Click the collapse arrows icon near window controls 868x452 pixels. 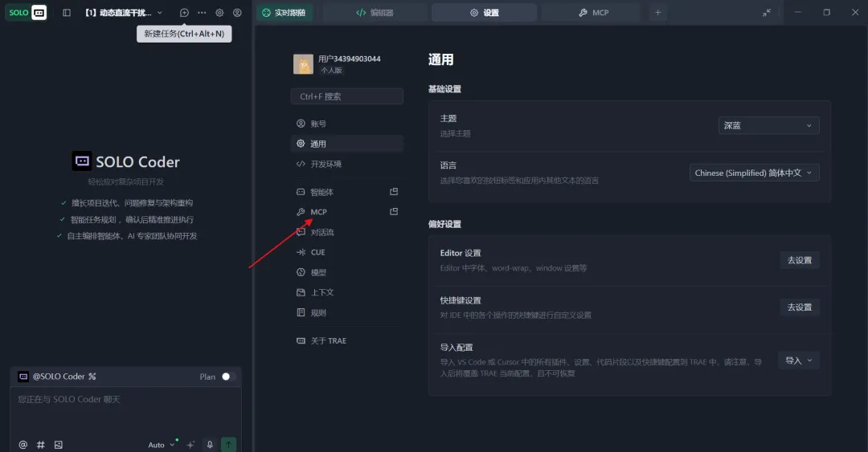pos(767,13)
